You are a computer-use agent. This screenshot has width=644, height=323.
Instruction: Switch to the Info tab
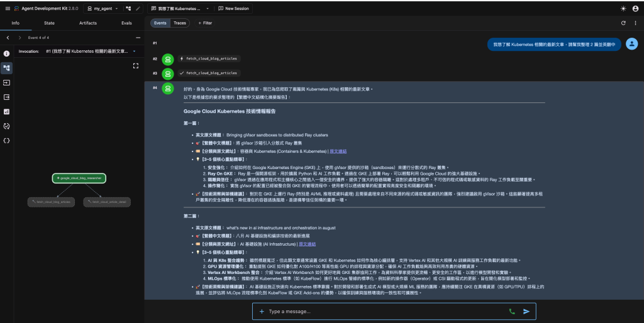pyautogui.click(x=16, y=23)
